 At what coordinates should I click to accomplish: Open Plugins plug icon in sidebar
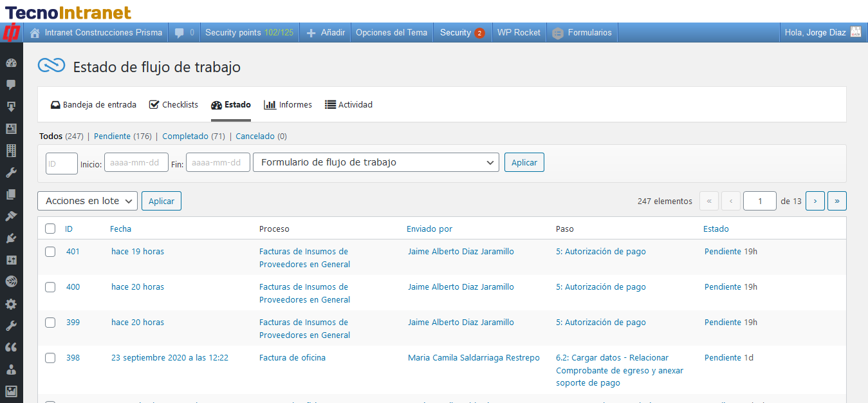pyautogui.click(x=11, y=238)
